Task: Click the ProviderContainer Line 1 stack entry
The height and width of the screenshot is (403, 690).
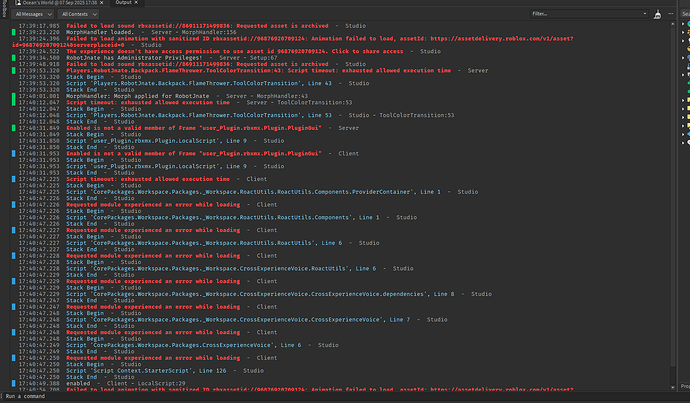Action: coord(253,192)
